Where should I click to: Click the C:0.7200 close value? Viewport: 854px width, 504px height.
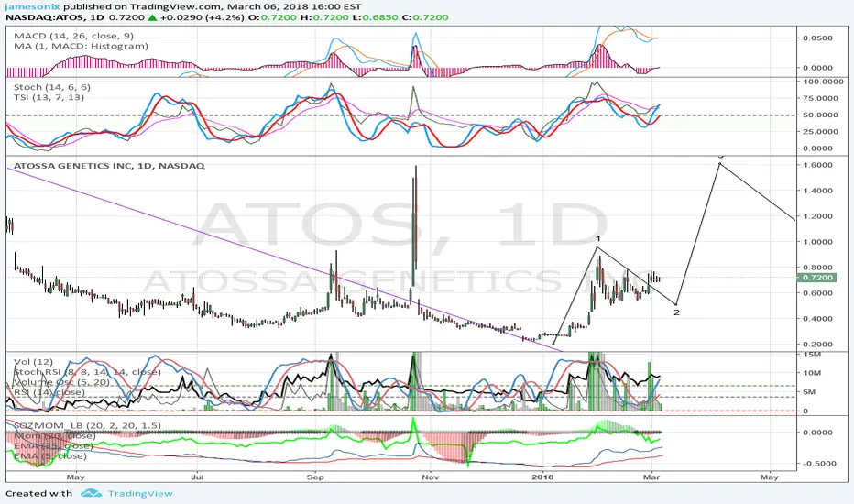(425, 17)
